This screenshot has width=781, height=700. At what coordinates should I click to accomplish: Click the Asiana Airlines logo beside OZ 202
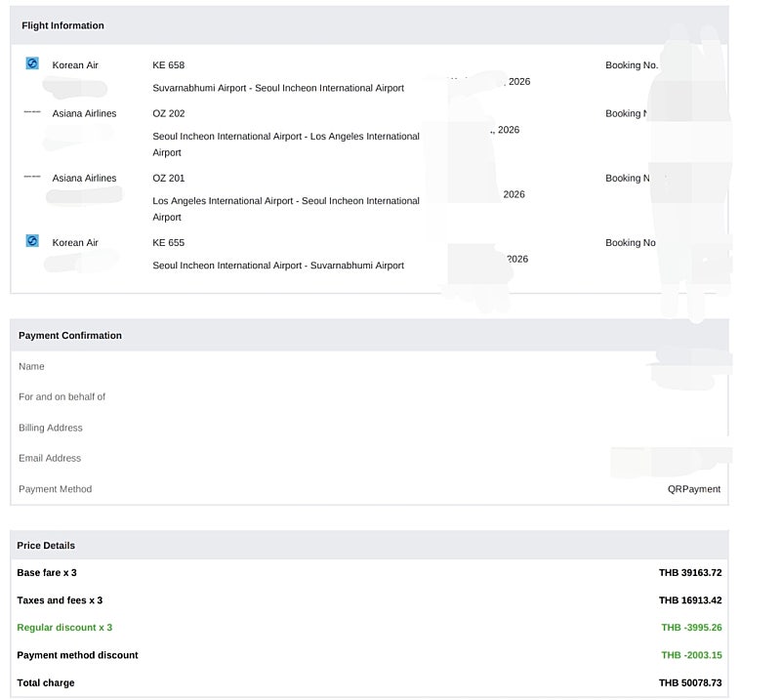32,112
